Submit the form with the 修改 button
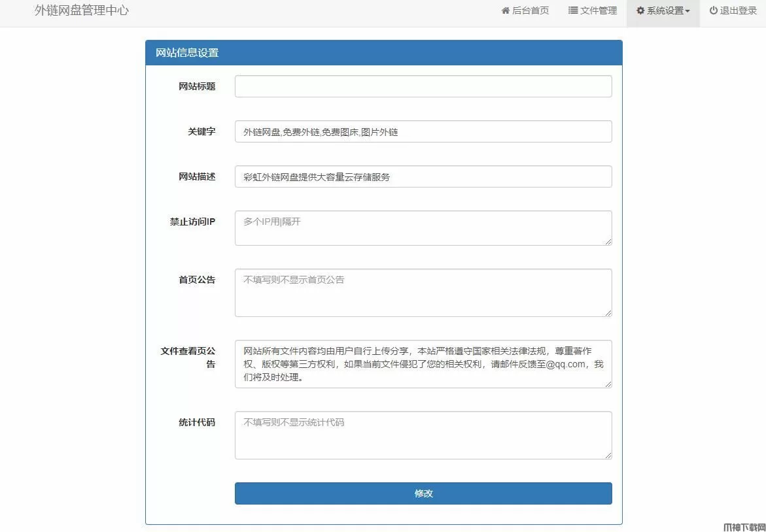Screen dimensions: 766x532 (x=423, y=493)
